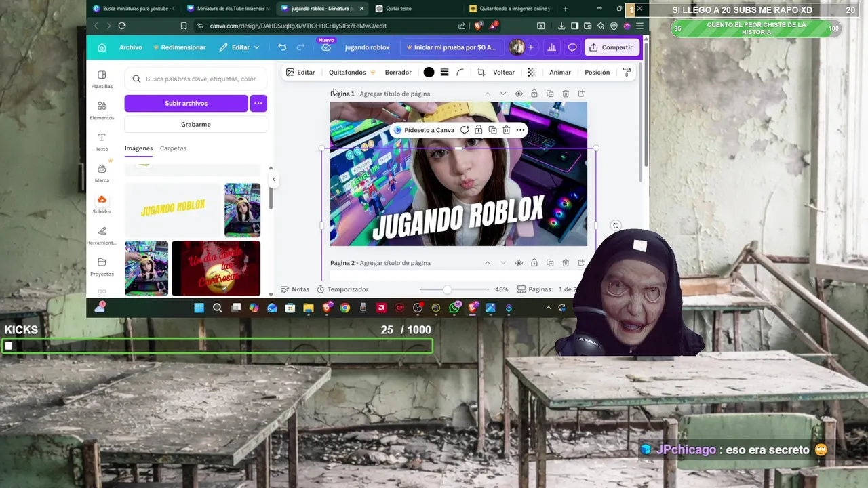Image resolution: width=868 pixels, height=488 pixels.
Task: Go to Canva home icon
Action: [102, 47]
